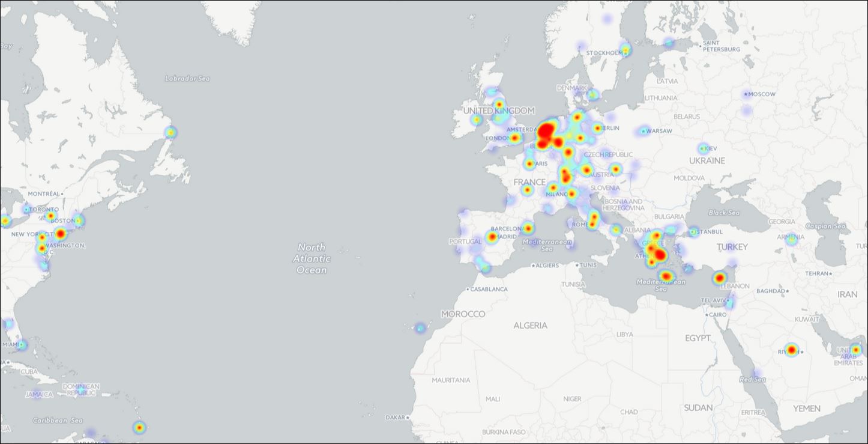Select the Black Sea label

click(x=724, y=213)
